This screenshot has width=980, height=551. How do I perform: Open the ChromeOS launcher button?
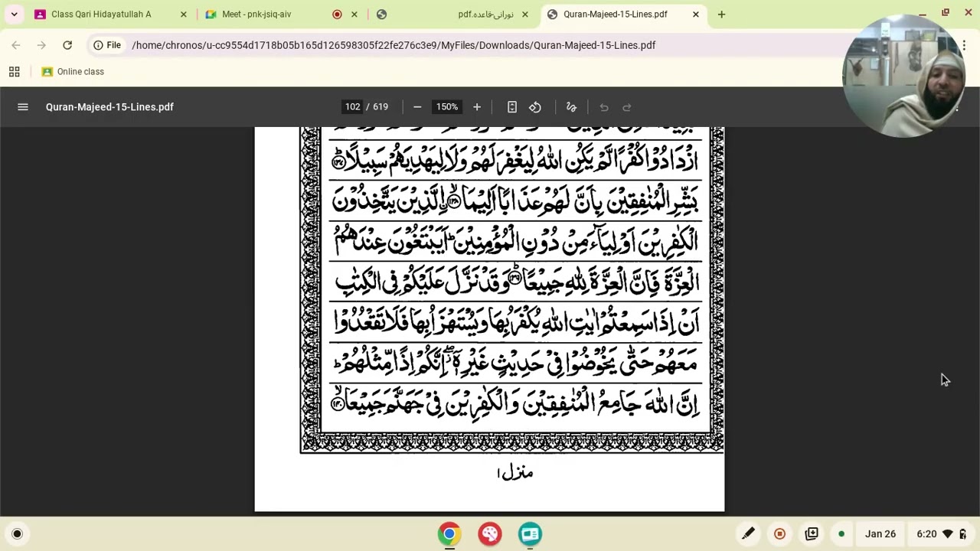(17, 534)
